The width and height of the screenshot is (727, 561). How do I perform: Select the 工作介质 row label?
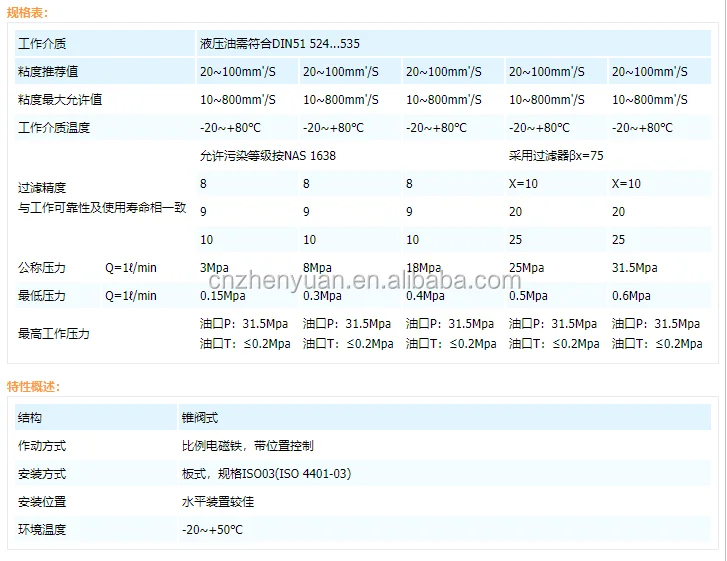[43, 44]
